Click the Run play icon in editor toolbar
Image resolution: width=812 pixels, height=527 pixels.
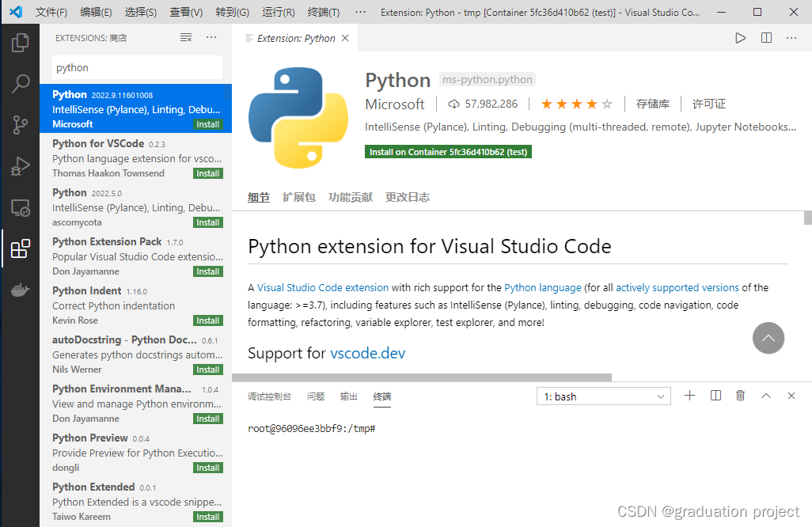741,38
